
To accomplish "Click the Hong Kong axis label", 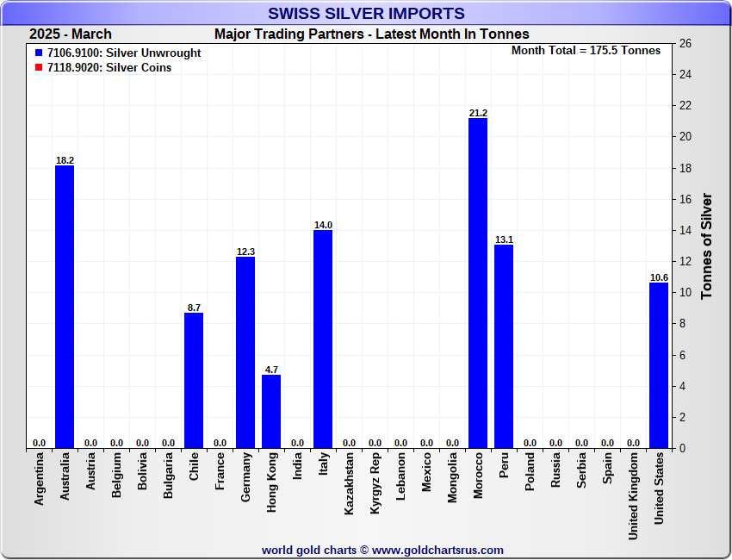I will pyautogui.click(x=271, y=482).
